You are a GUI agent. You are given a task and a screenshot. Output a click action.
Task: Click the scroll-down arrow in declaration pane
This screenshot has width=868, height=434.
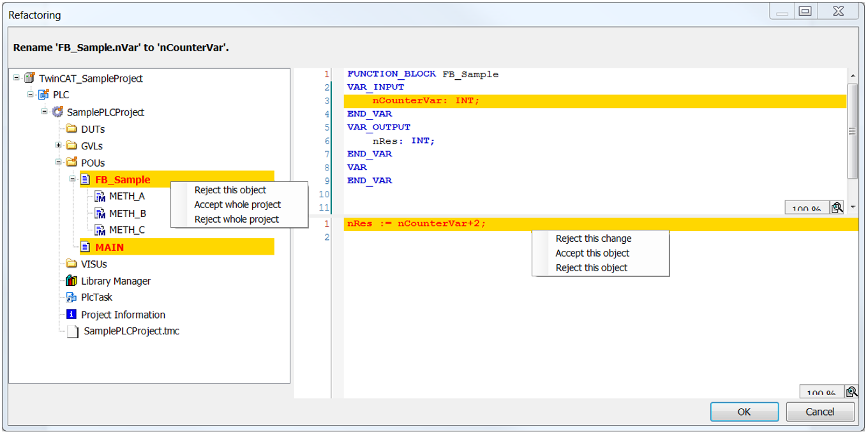tap(852, 207)
